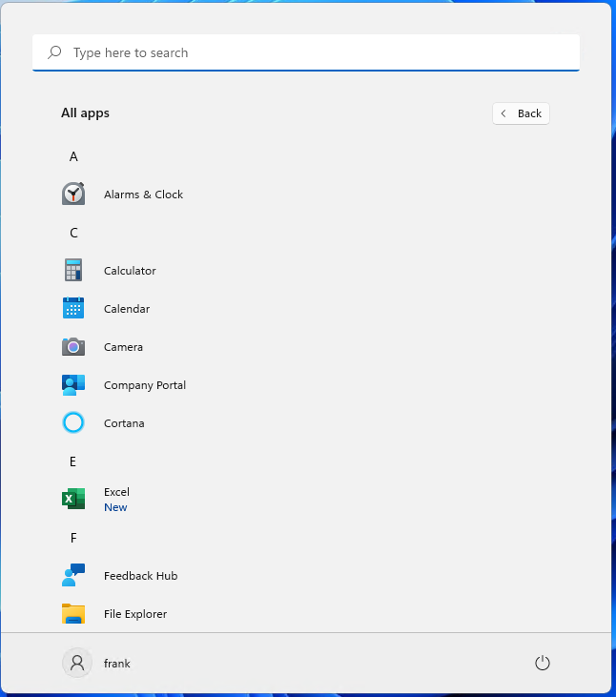
Task: Click the 'Calendar' text label
Action: point(127,309)
